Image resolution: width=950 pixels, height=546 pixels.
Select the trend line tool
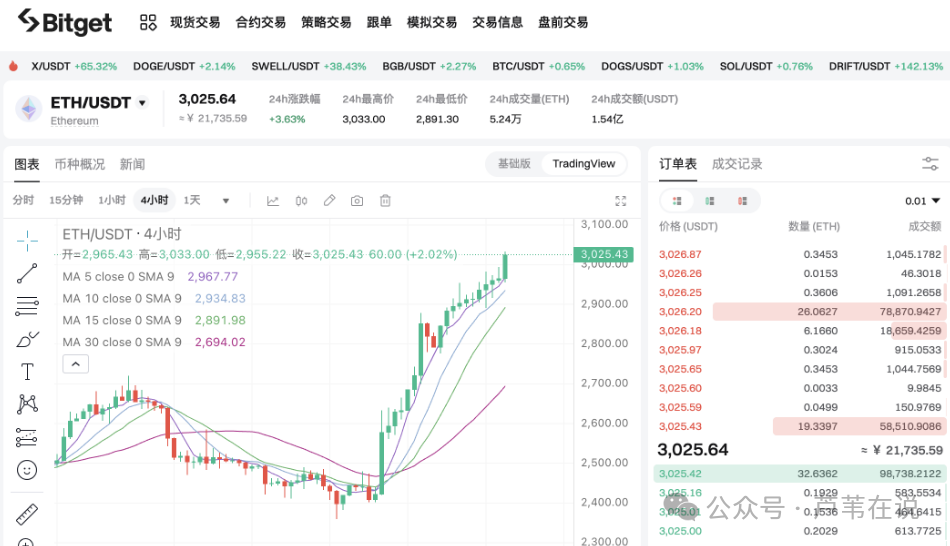tap(27, 273)
